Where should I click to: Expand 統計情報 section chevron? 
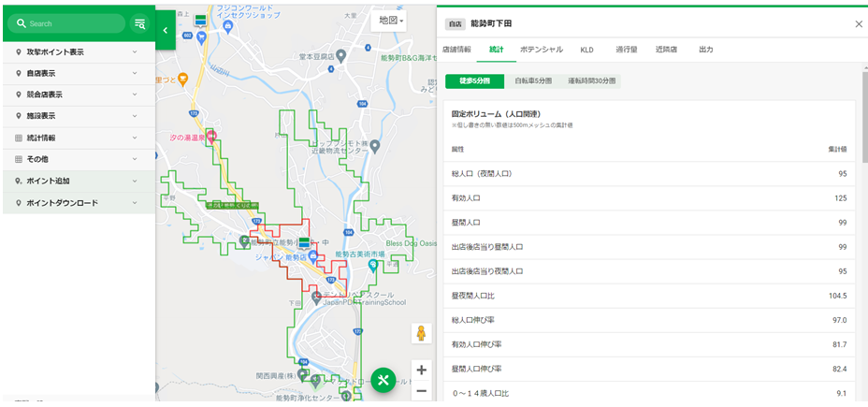135,138
